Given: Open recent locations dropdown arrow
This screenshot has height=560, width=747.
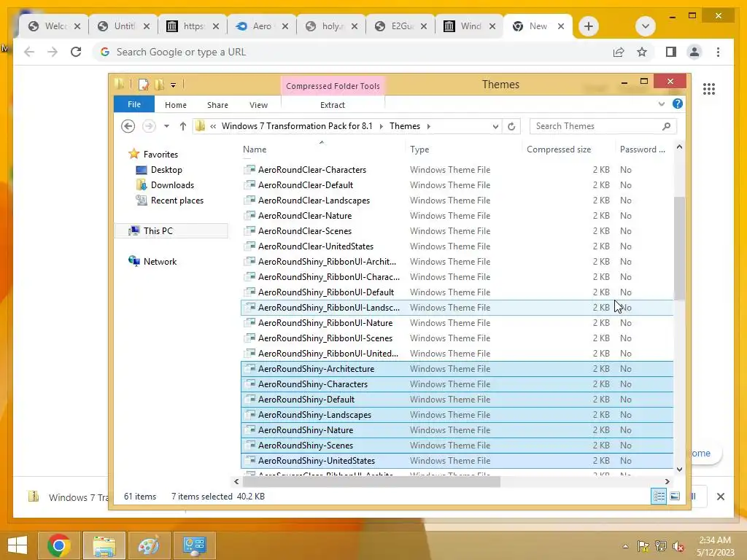Looking at the screenshot, I should click(x=166, y=126).
